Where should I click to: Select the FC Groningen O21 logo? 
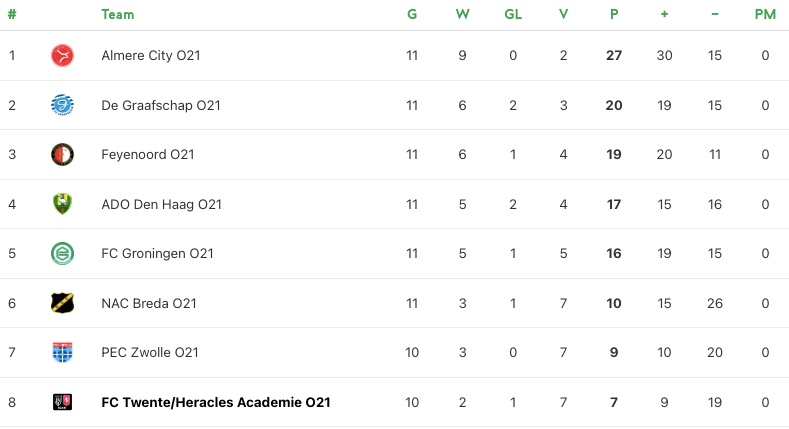(62, 253)
